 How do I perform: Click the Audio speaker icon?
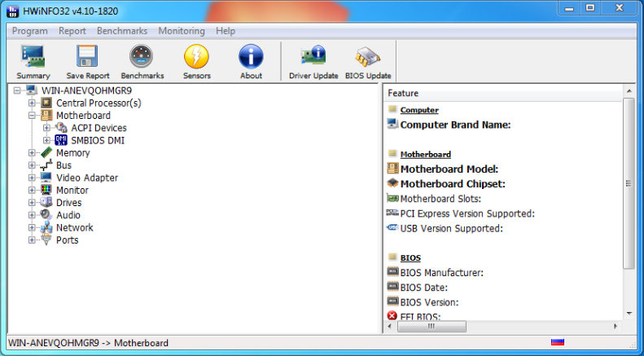[46, 215]
